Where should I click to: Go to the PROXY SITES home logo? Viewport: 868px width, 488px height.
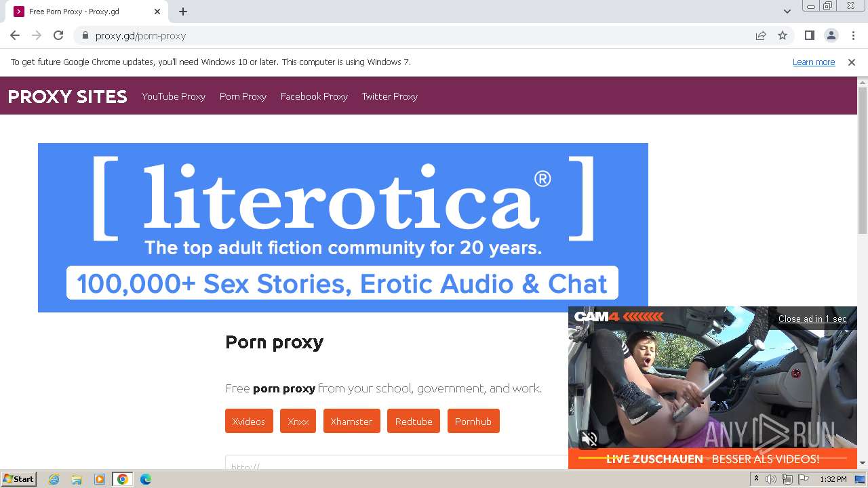pyautogui.click(x=68, y=96)
